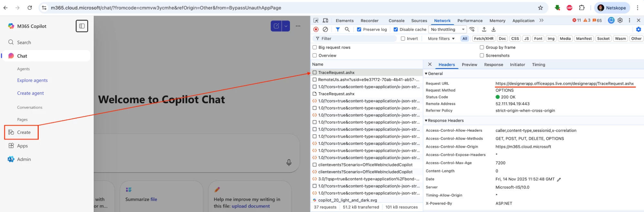Click the import HAR upload icon
The height and width of the screenshot is (212, 644).
point(484,29)
